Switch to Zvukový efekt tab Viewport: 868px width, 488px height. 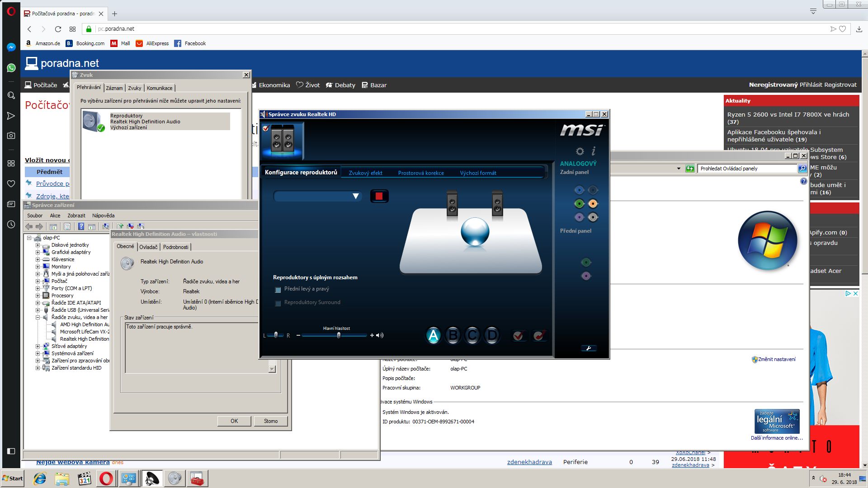[x=365, y=173]
